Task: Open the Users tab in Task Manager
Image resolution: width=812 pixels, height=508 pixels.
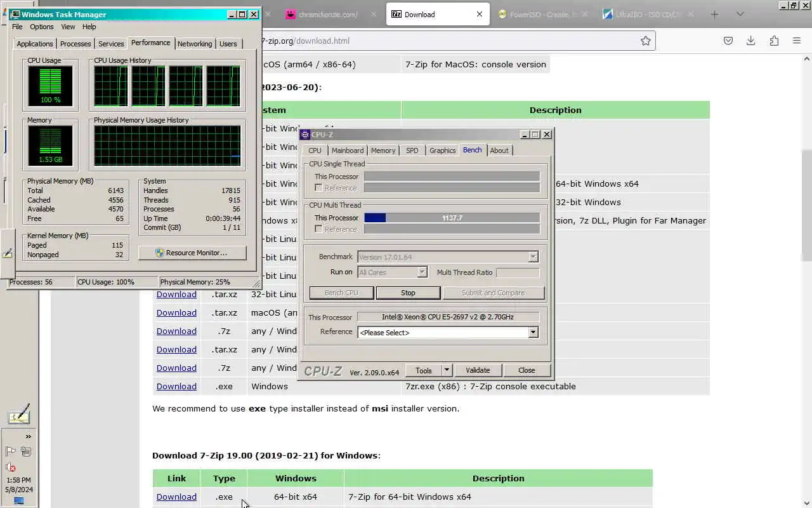Action: 228,44
